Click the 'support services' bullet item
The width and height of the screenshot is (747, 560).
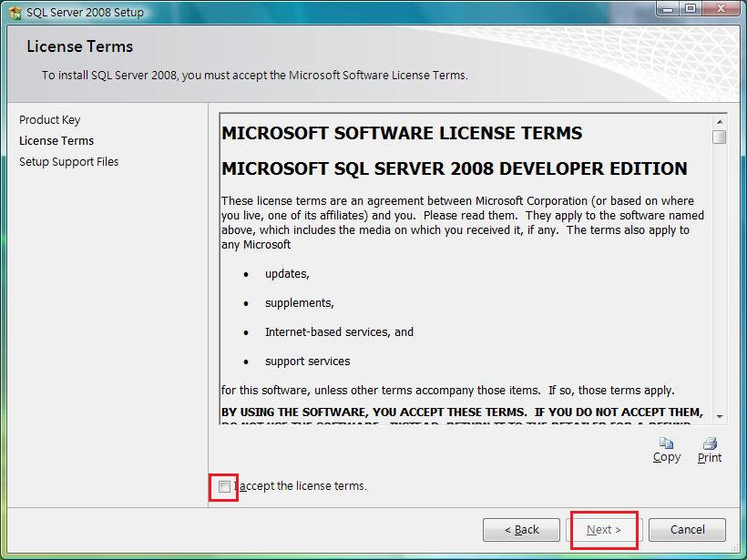tap(307, 361)
